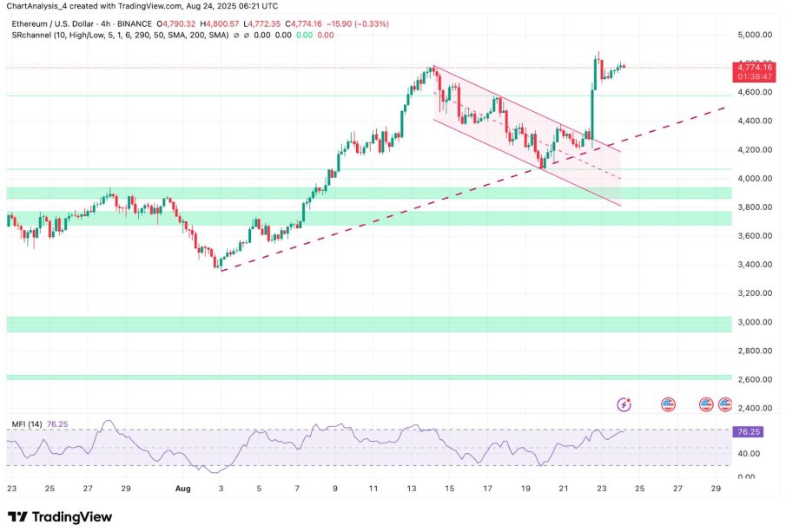Viewport: 786px width, 532px height.
Task: Select the last US flag event icon
Action: [x=723, y=404]
